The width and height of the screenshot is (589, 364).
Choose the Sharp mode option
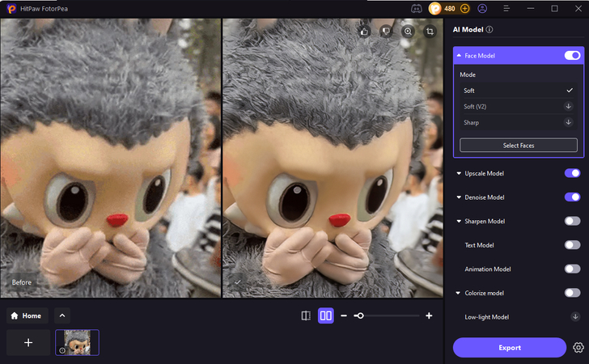519,122
